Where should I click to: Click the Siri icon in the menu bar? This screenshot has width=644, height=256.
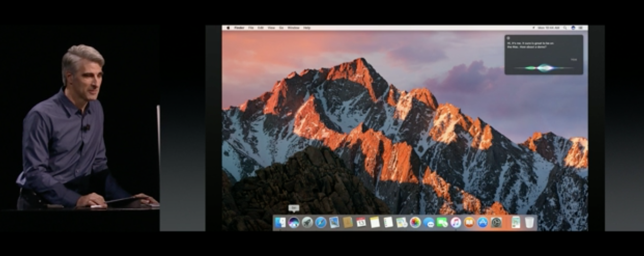tap(574, 28)
